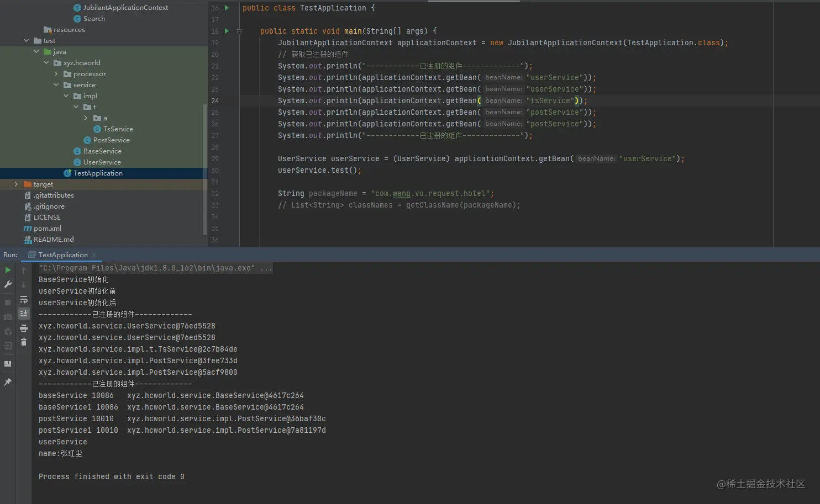Select the TestApplication tab in Run panel
Image resolution: width=820 pixels, height=504 pixels.
coord(62,255)
